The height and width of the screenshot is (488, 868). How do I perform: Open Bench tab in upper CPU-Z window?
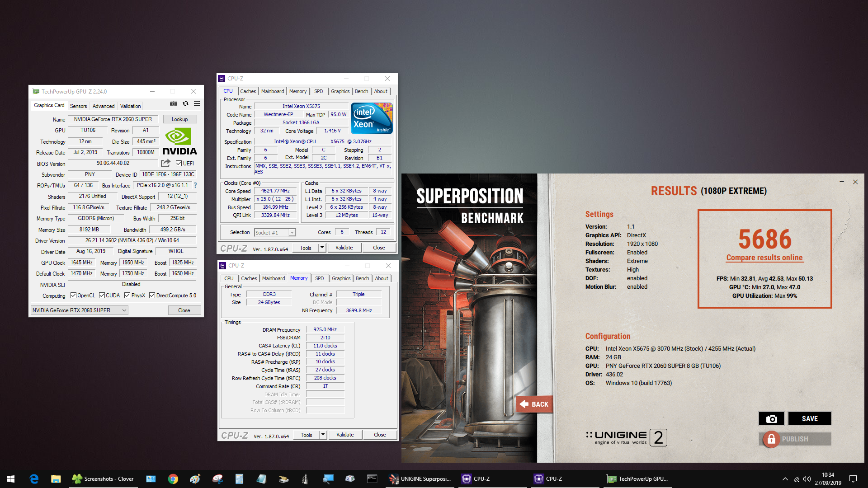361,91
